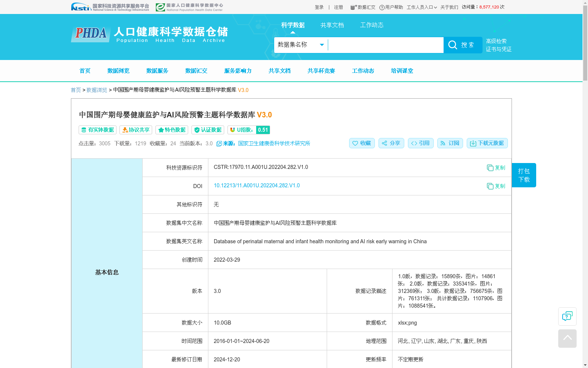
Task: Open 工作动态 in the navigation bar
Action: click(363, 71)
